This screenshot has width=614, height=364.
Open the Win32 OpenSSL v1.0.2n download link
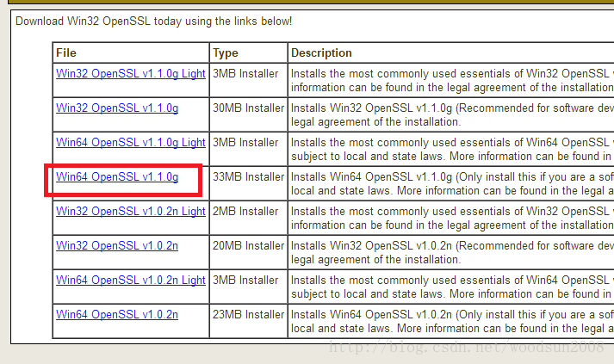click(x=117, y=246)
